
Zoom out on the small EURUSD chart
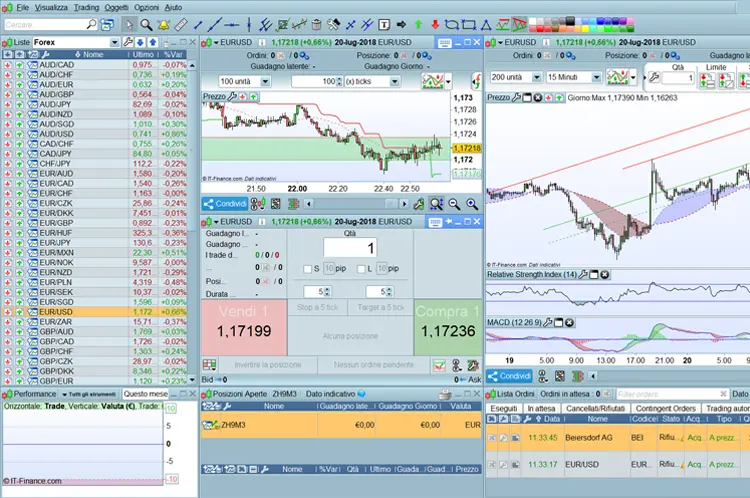coord(455,204)
